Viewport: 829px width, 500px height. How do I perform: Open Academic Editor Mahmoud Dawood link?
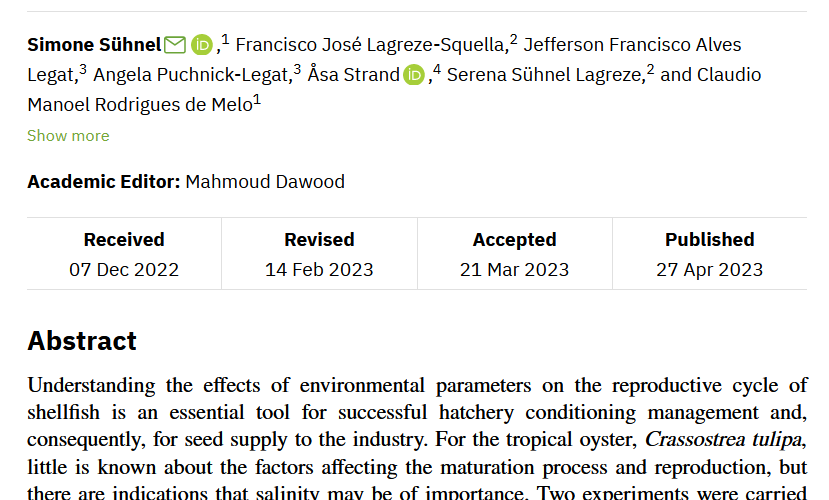click(265, 182)
